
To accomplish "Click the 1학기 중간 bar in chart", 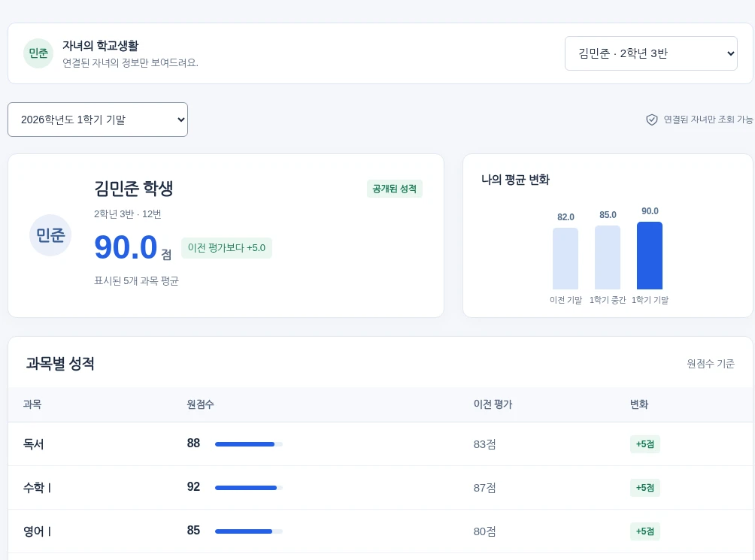I will pyautogui.click(x=608, y=257).
